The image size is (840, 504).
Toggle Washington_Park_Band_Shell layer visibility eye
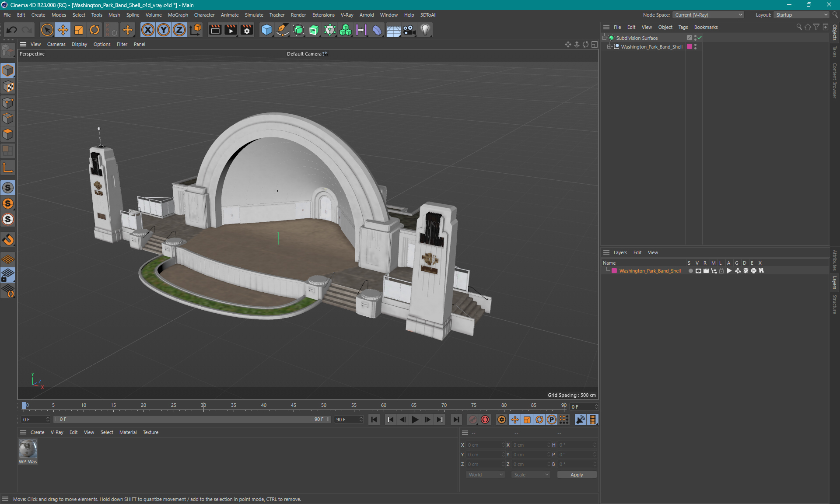(x=698, y=271)
